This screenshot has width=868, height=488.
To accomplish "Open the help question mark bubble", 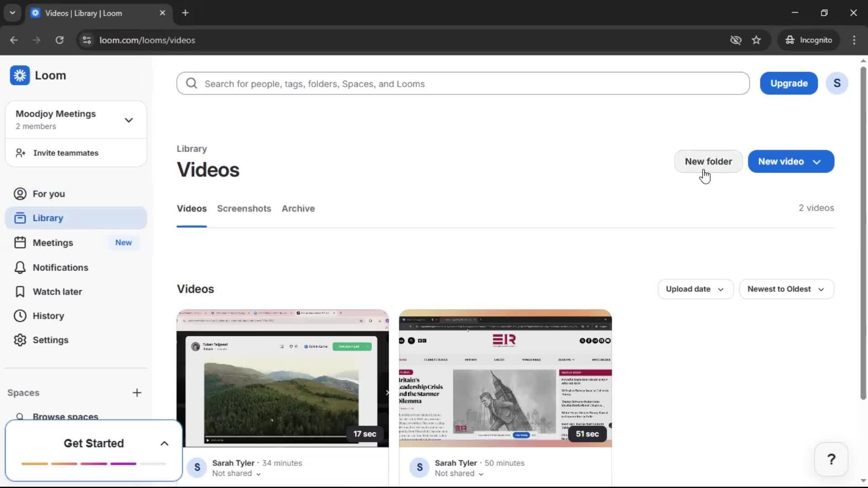I will pyautogui.click(x=831, y=459).
